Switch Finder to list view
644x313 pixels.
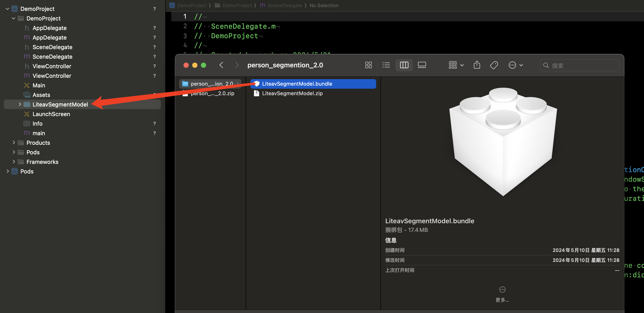(386, 65)
